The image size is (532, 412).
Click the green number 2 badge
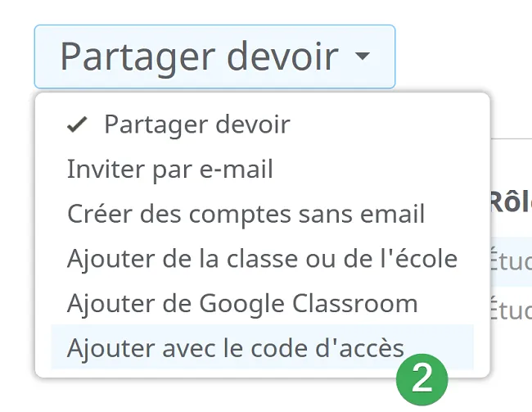point(422,379)
